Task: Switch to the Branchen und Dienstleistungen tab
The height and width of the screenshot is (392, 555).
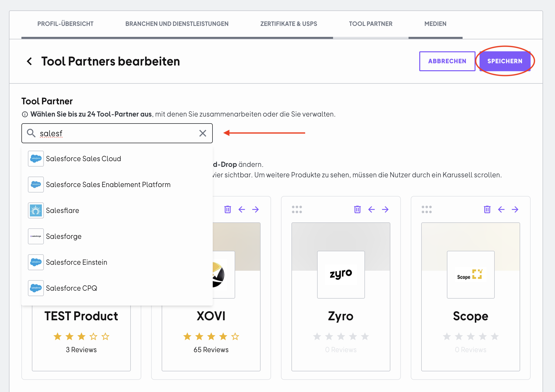Action: [x=177, y=24]
